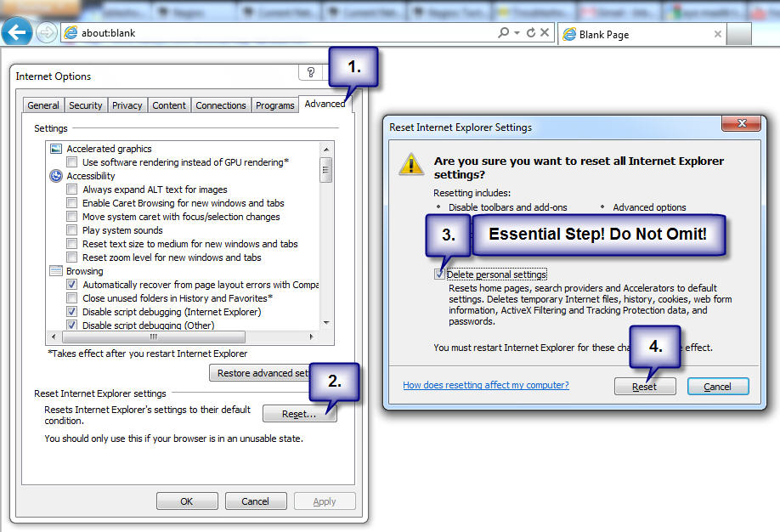Click the Stop X icon in address bar
This screenshot has width=780, height=532.
(x=545, y=32)
